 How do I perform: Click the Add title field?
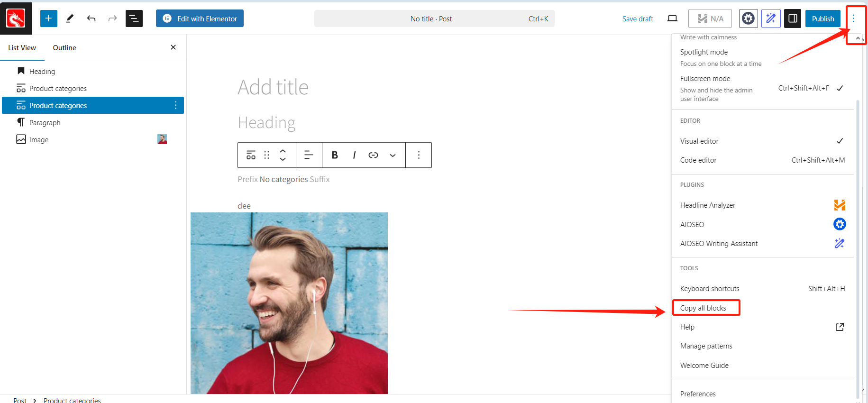pos(273,87)
